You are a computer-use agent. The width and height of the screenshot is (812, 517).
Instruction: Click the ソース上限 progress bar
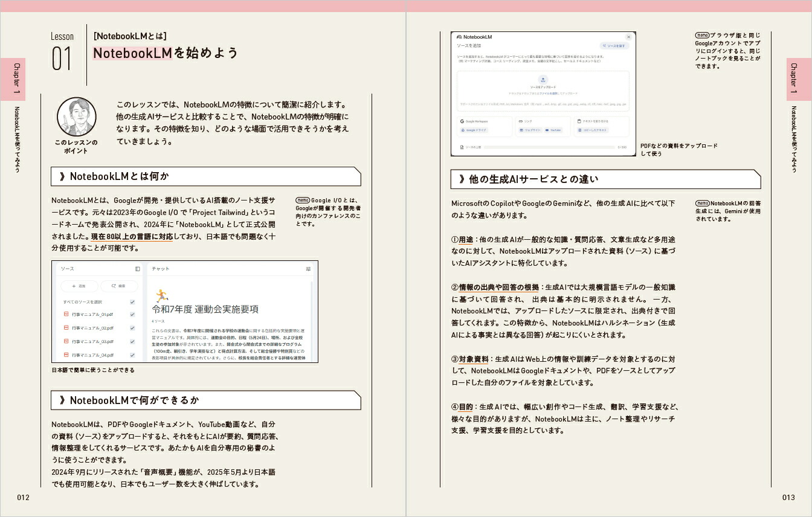pos(549,147)
